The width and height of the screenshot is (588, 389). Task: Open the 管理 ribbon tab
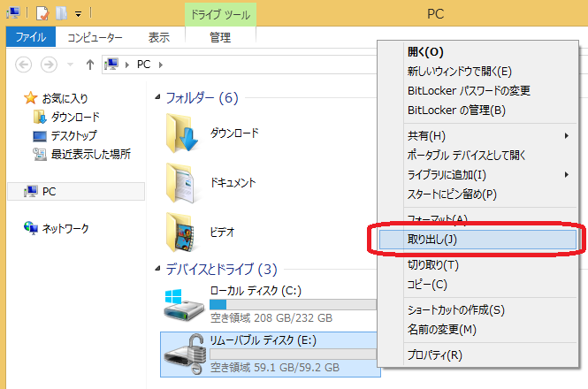[x=220, y=37]
